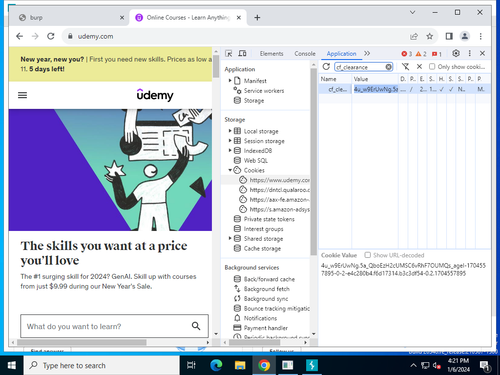This screenshot has height=375, width=500.
Task: Select the Application tab
Action: (341, 54)
